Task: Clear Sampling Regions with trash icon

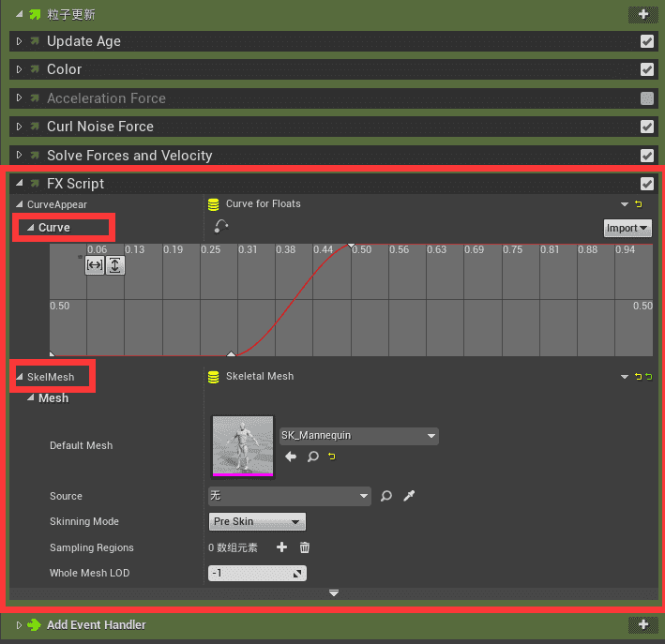Action: (x=305, y=547)
